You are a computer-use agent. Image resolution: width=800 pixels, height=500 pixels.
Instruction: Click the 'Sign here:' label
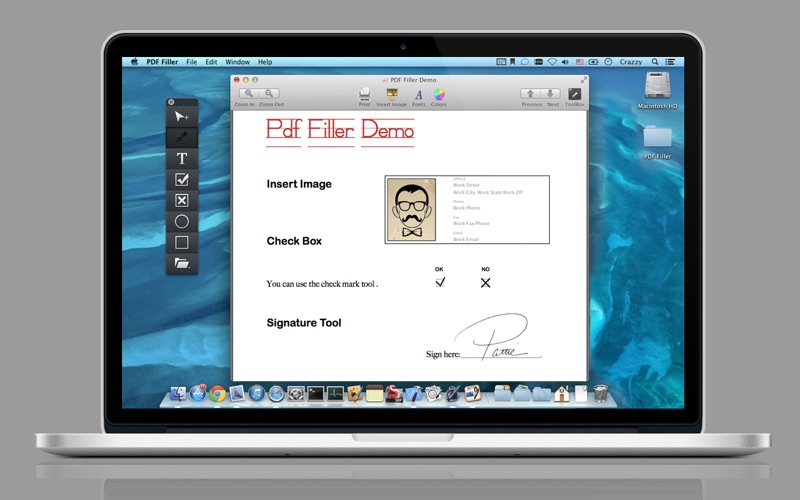pos(443,354)
